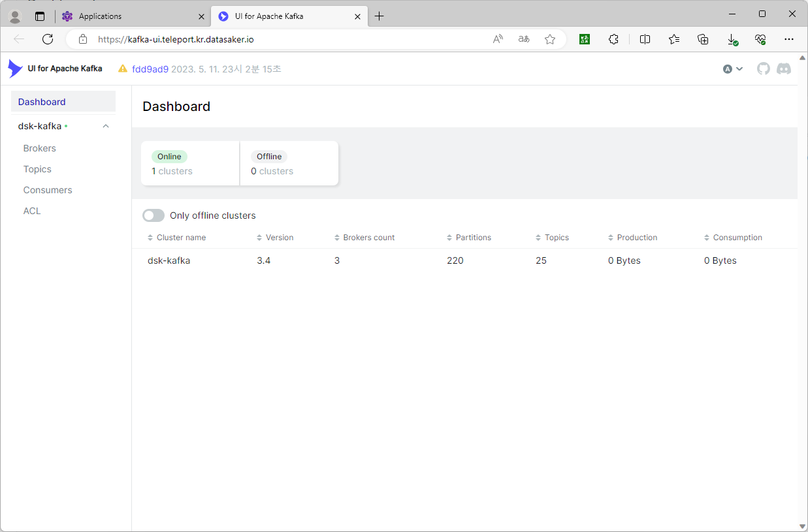Click the split screen icon

pos(645,39)
